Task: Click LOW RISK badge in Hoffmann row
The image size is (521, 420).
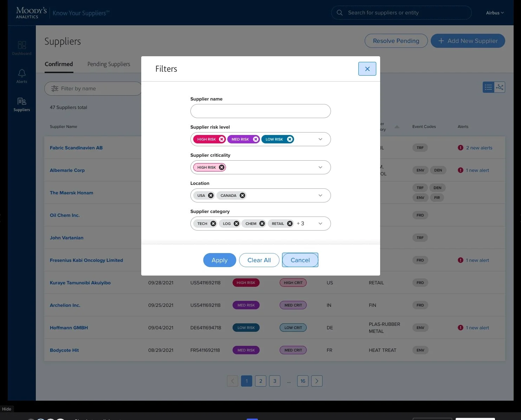Action: pos(246,328)
